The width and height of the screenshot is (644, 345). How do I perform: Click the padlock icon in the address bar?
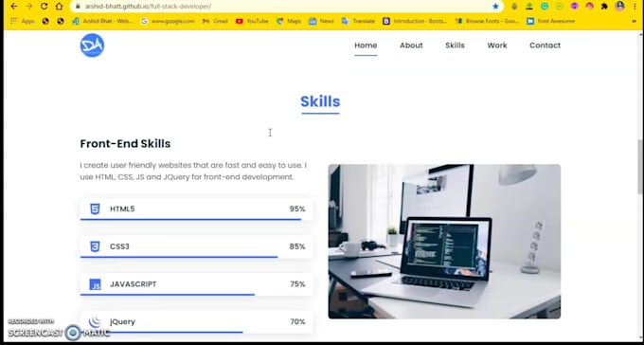[78, 7]
